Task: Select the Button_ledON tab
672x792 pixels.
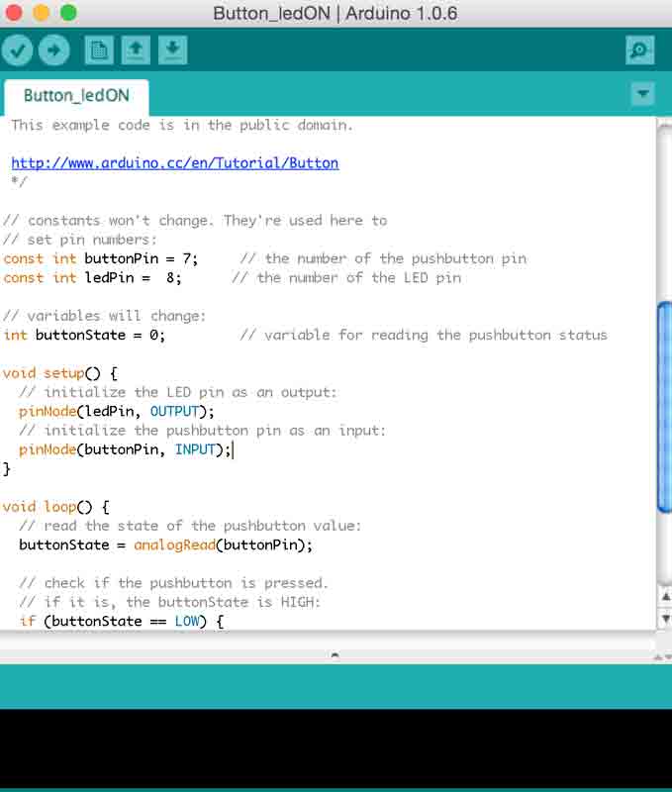Action: coord(76,96)
